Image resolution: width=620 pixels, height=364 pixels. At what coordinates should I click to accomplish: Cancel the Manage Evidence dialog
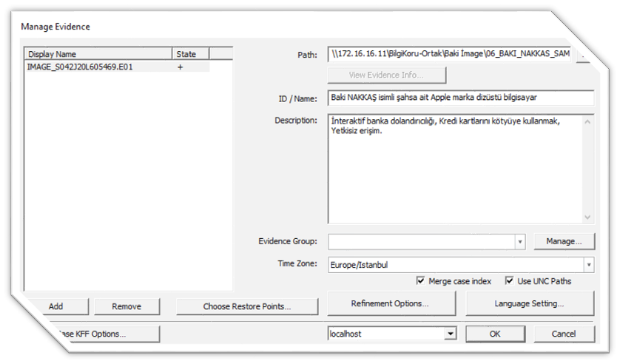[564, 334]
